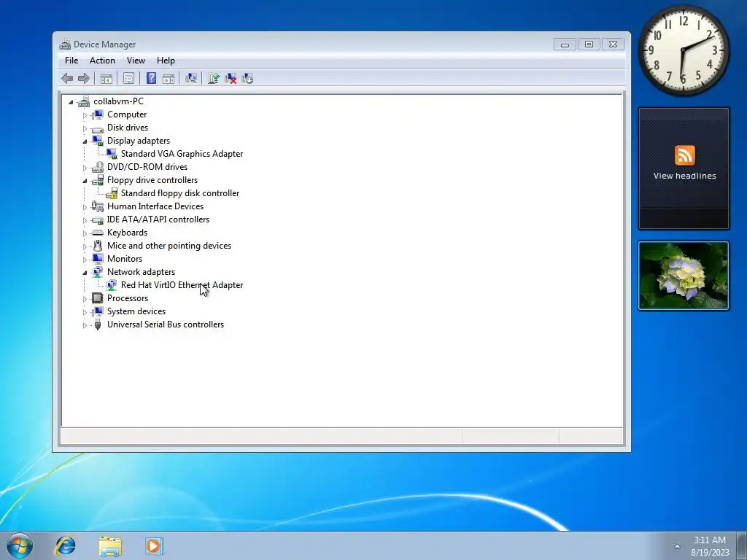747x560 pixels.
Task: Click the Back arrow in the toolbar
Action: click(x=67, y=79)
